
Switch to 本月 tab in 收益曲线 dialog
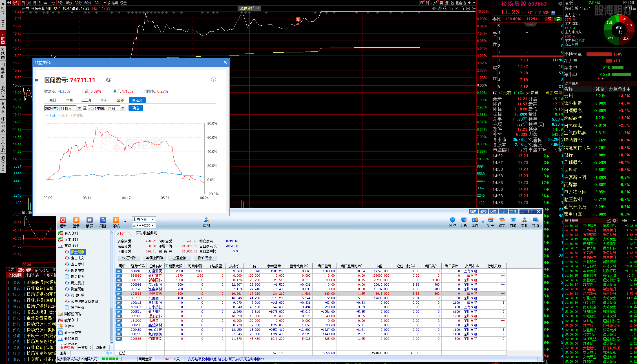(70, 100)
